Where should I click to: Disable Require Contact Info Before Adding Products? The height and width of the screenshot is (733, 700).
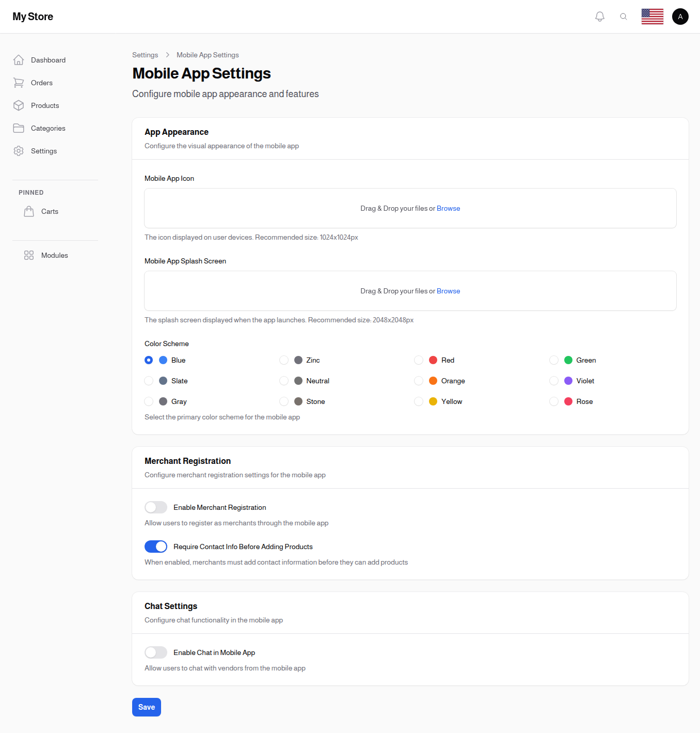coord(155,546)
